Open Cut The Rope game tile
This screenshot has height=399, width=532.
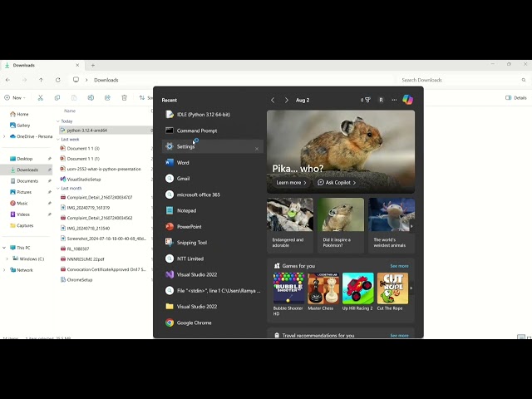tap(392, 292)
